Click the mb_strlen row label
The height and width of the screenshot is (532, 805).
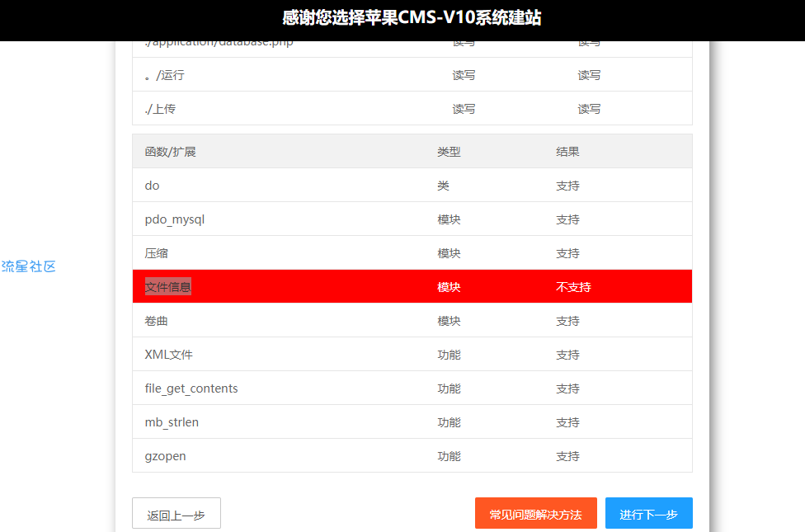tap(172, 422)
